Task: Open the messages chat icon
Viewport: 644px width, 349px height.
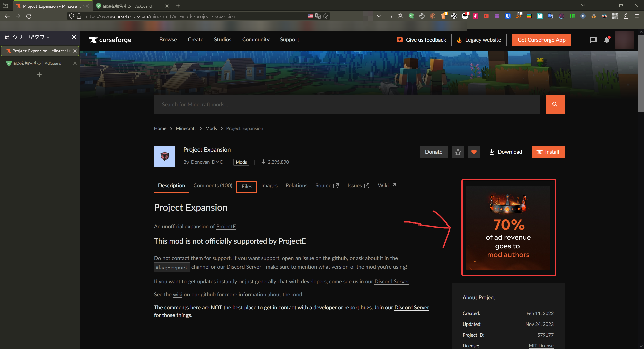Action: [x=593, y=40]
